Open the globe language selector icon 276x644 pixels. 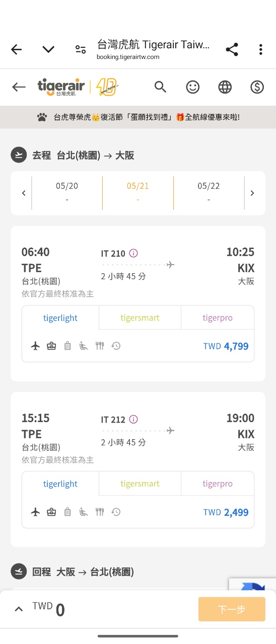[225, 87]
